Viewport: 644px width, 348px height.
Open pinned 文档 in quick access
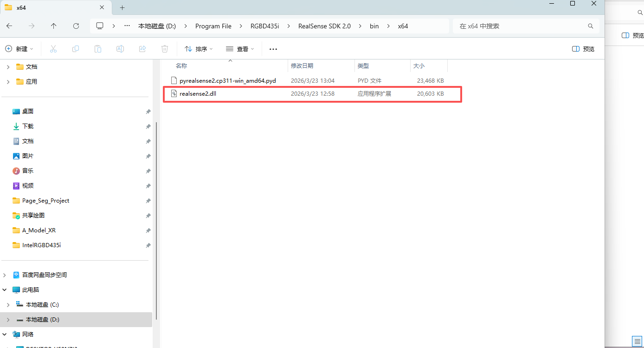[x=28, y=141]
